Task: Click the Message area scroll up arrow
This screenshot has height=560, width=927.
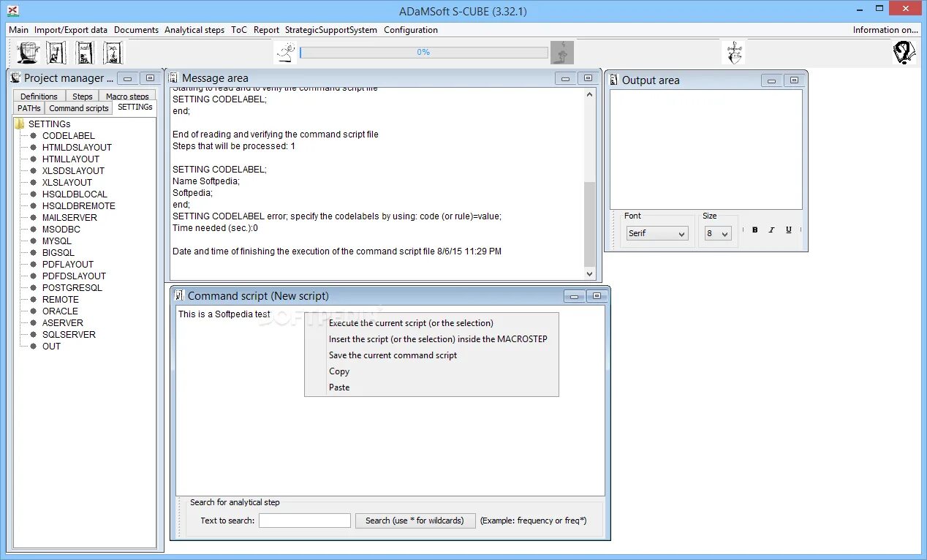Action: click(x=590, y=95)
